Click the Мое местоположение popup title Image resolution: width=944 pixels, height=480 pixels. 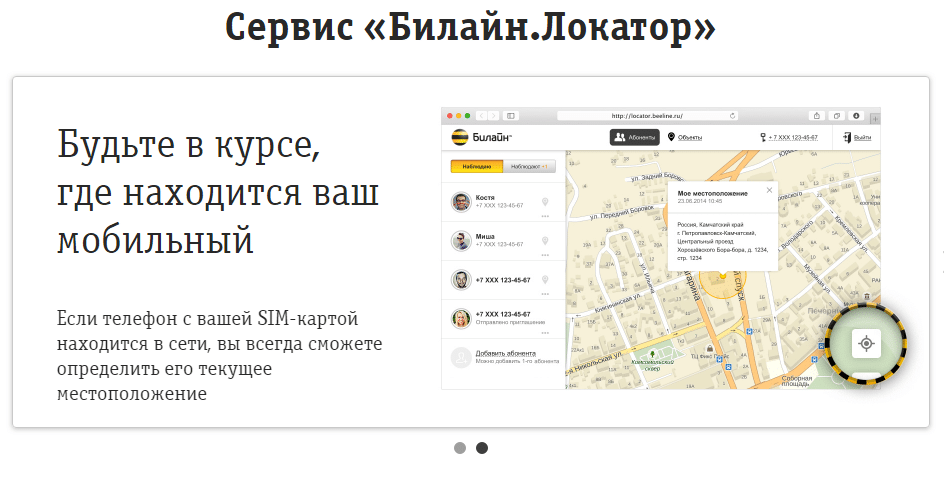[x=713, y=194]
